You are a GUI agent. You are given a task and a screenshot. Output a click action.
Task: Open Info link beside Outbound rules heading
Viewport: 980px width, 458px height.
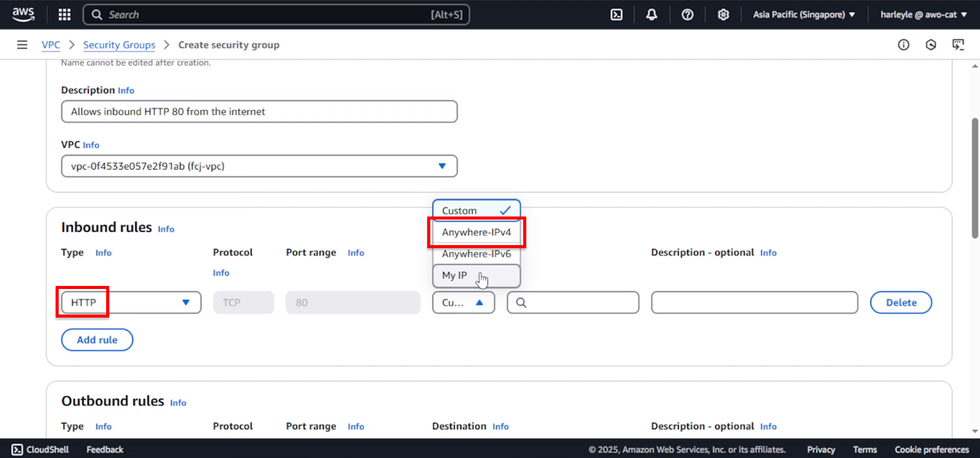pyautogui.click(x=178, y=403)
